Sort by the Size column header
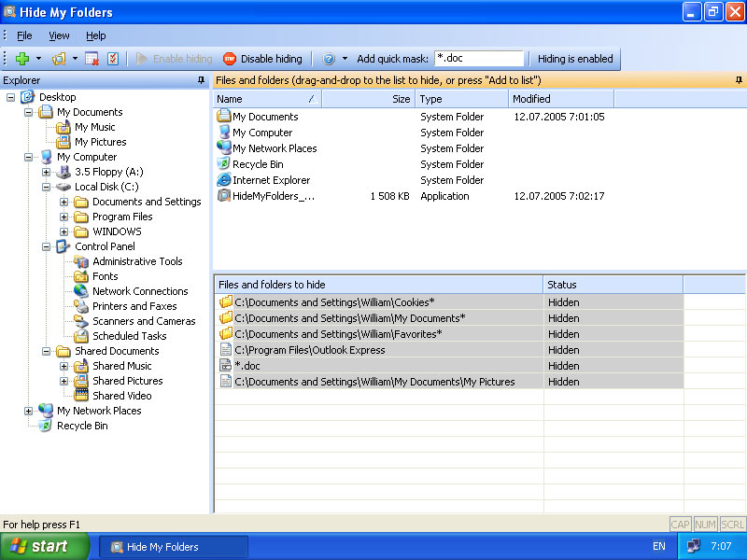The image size is (747, 560). coord(368,99)
